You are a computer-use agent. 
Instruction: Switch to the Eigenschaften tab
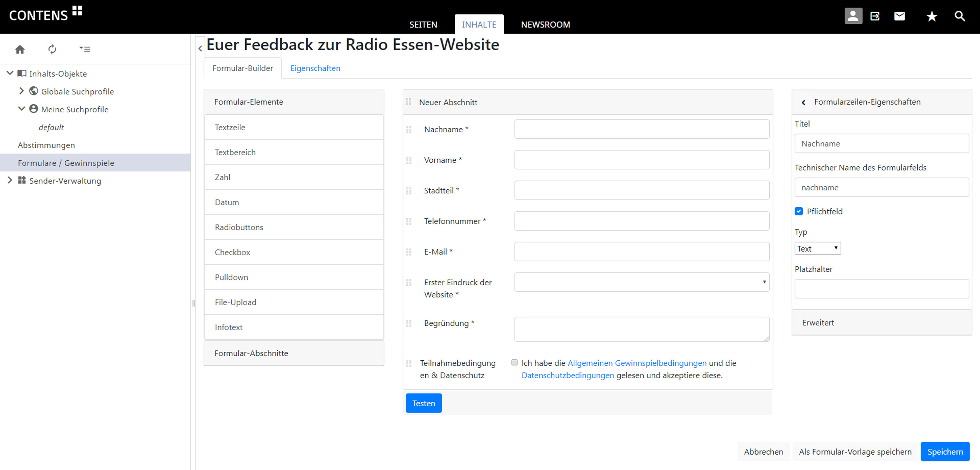click(x=315, y=68)
